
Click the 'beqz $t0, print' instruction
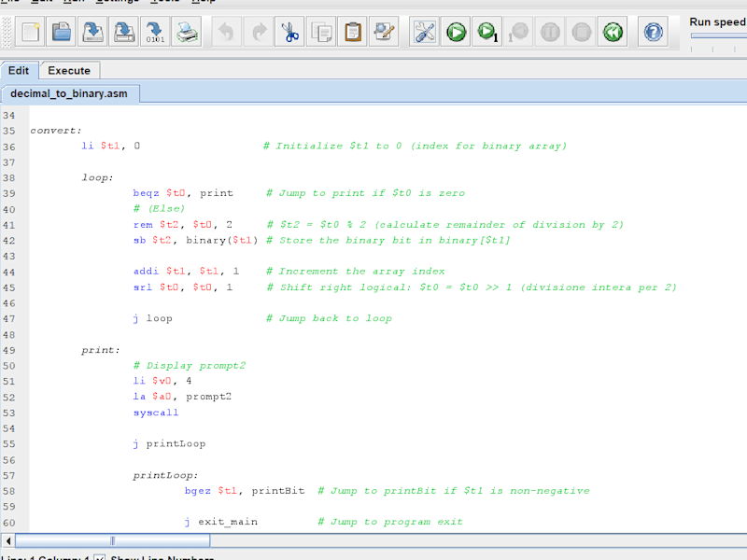point(183,193)
